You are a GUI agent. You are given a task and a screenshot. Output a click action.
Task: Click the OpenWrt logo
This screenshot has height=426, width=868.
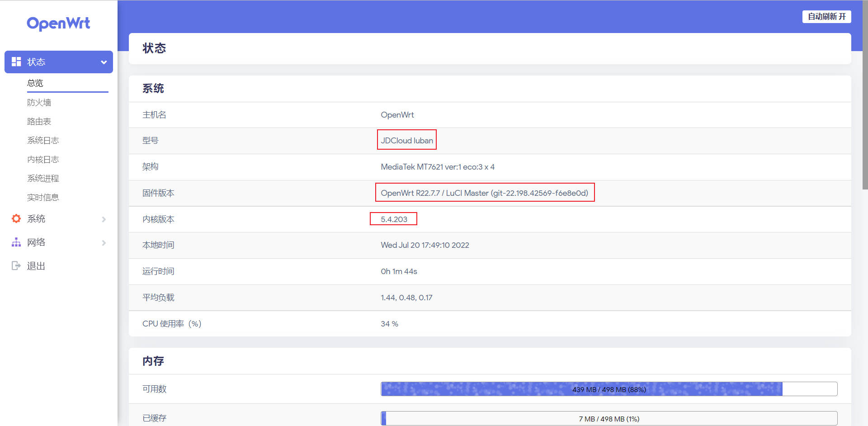pyautogui.click(x=58, y=23)
